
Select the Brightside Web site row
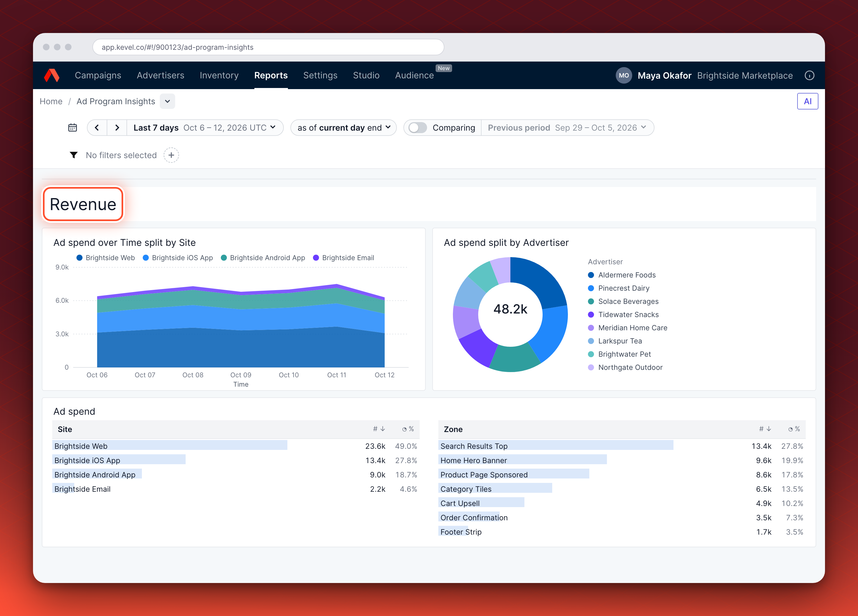[x=236, y=446]
